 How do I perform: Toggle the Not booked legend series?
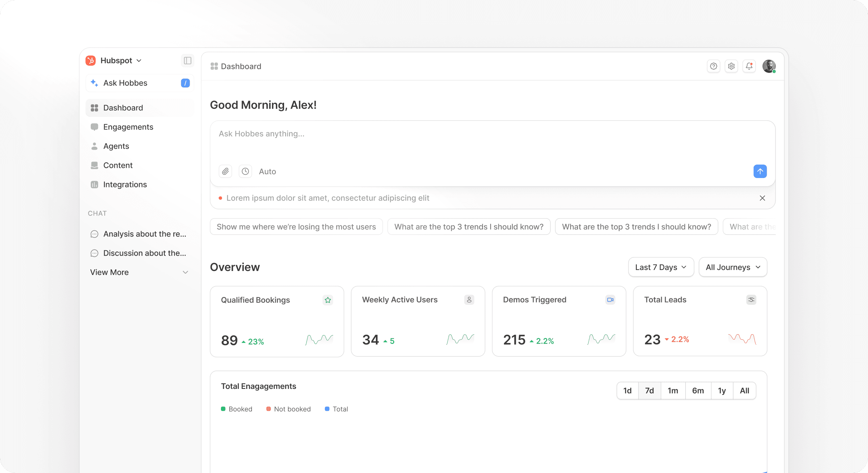[x=288, y=409]
